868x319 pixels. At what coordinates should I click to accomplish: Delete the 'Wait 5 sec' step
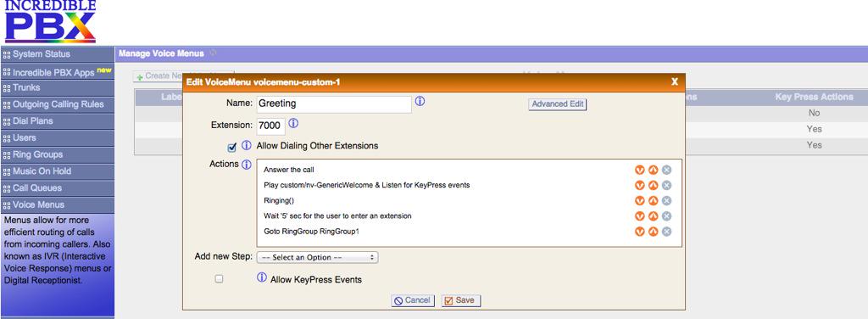point(666,216)
